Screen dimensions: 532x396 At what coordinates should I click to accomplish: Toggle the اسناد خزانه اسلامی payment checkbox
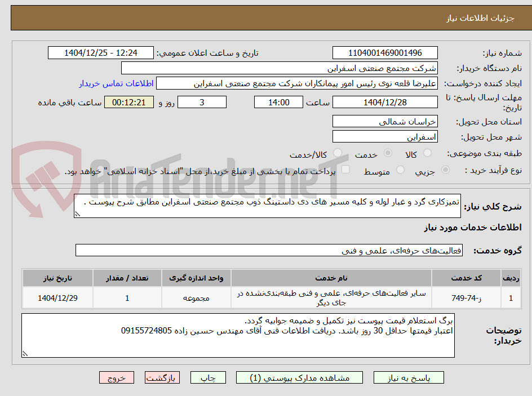pyautogui.click(x=345, y=169)
